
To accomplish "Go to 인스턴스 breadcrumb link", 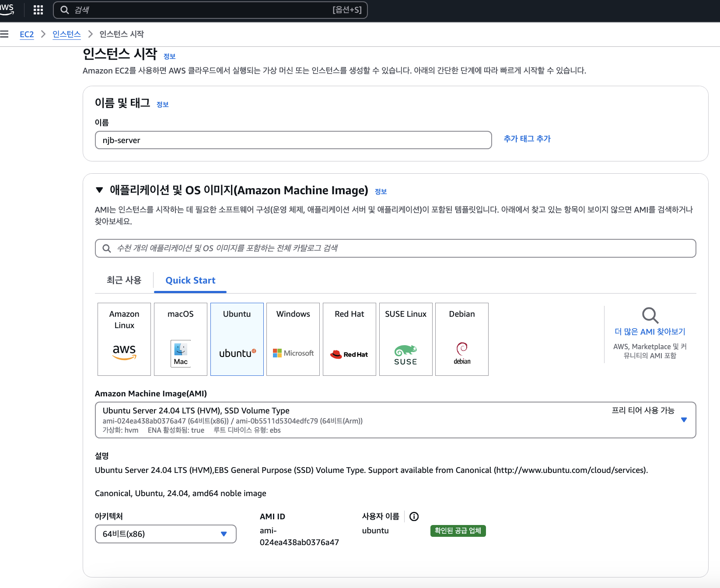I will (66, 34).
